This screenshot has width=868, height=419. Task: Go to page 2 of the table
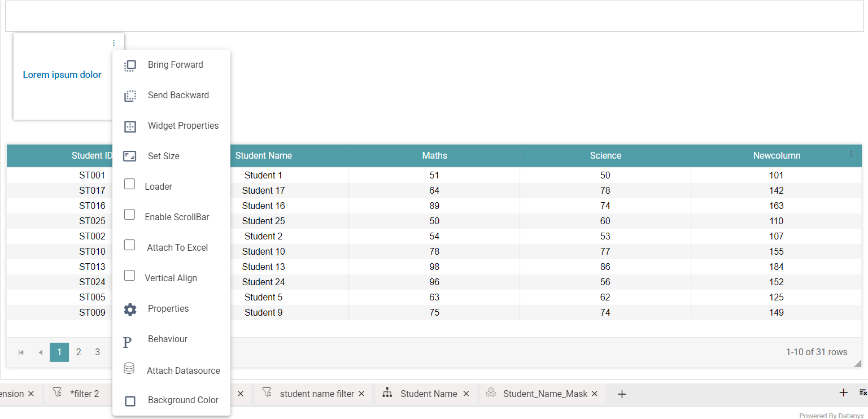(78, 352)
